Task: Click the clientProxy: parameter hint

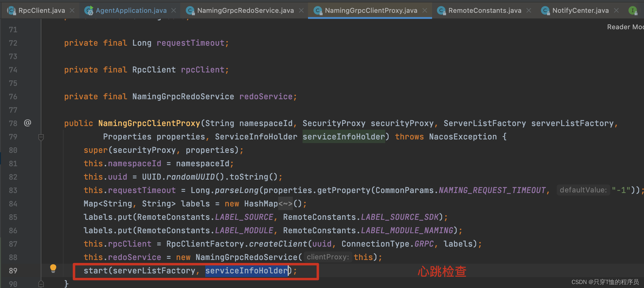Action: coord(328,257)
